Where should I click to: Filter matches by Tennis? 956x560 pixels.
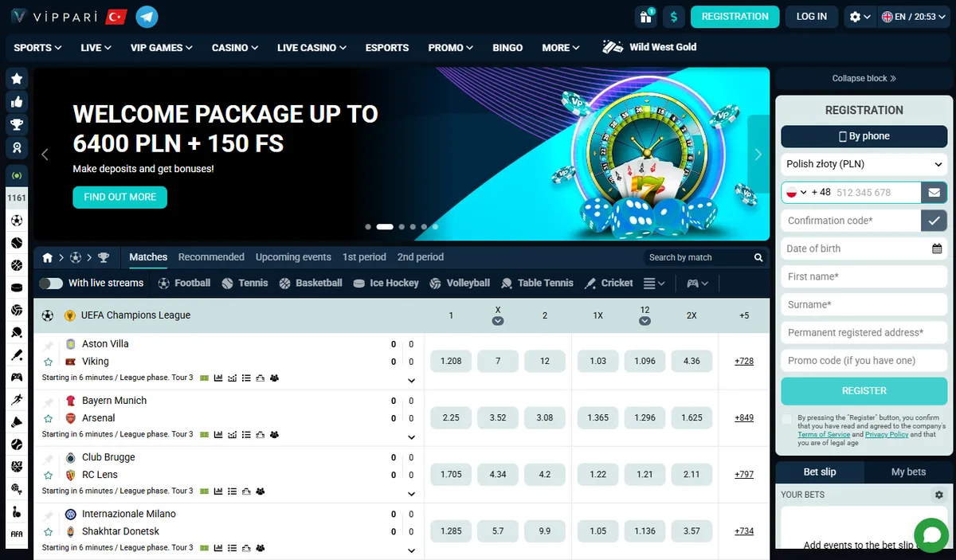click(x=245, y=283)
